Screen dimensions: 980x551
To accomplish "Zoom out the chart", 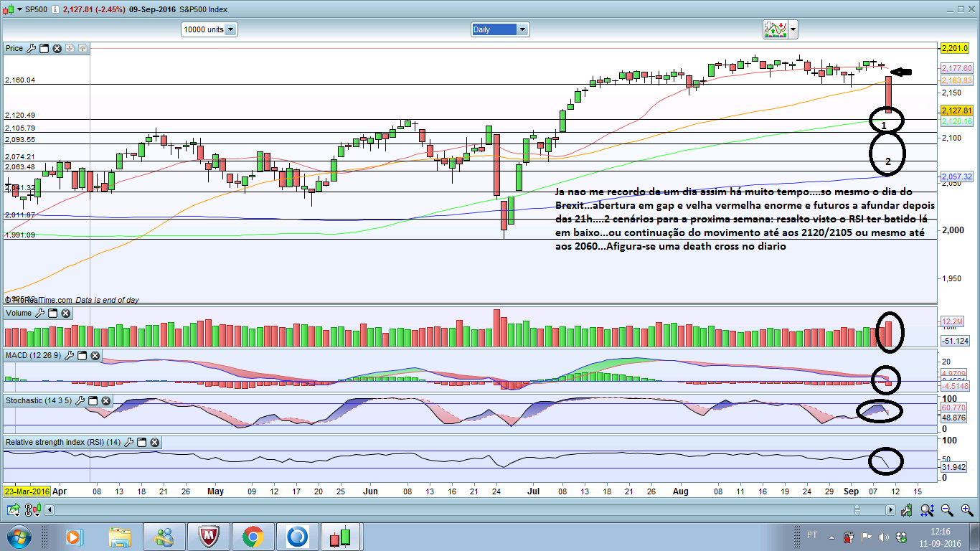I will tap(947, 509).
